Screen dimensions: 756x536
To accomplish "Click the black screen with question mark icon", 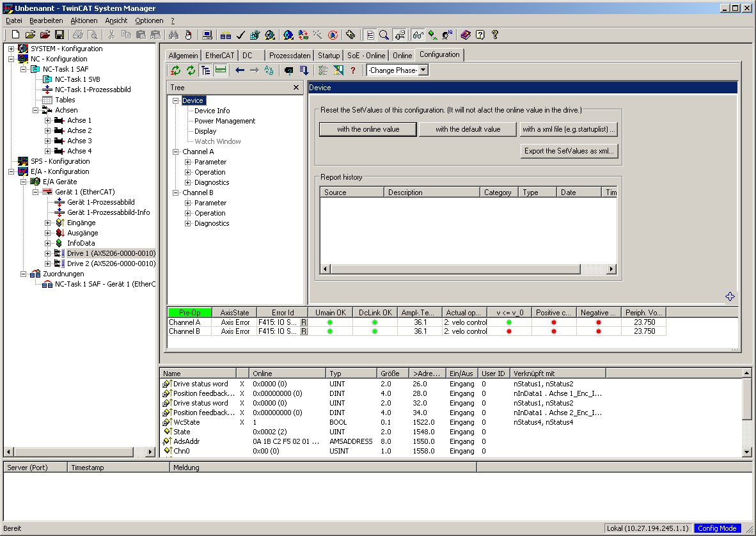I will point(289,70).
